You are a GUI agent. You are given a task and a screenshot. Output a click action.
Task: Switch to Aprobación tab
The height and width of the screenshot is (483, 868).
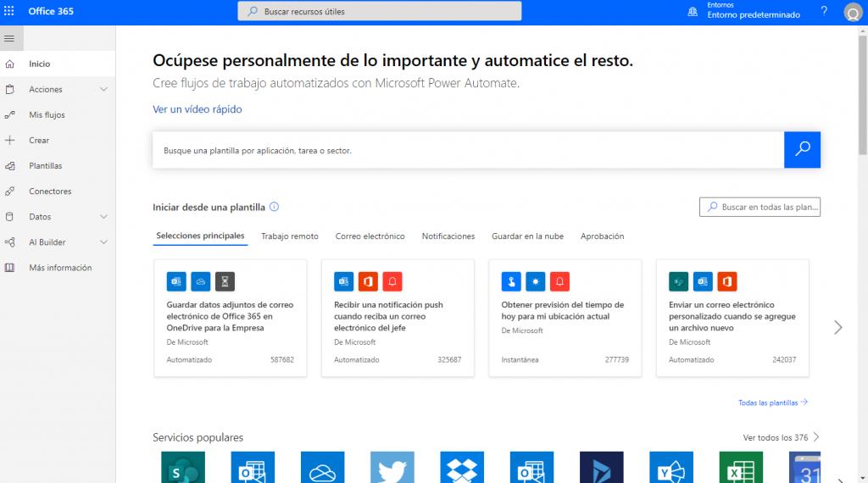click(x=603, y=236)
